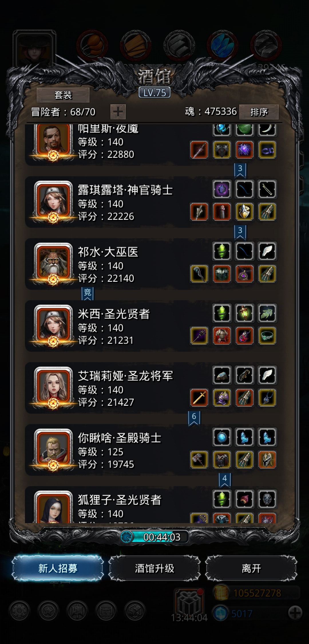Image resolution: width=309 pixels, height=644 pixels.
Task: Tap the blue bookmark tag numbered 6
Action: coord(194,419)
